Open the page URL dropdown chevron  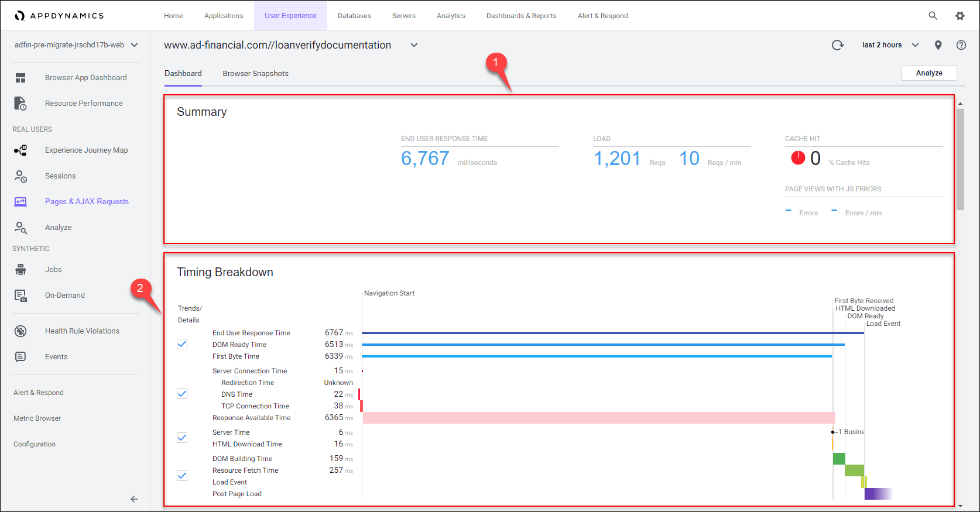point(414,45)
